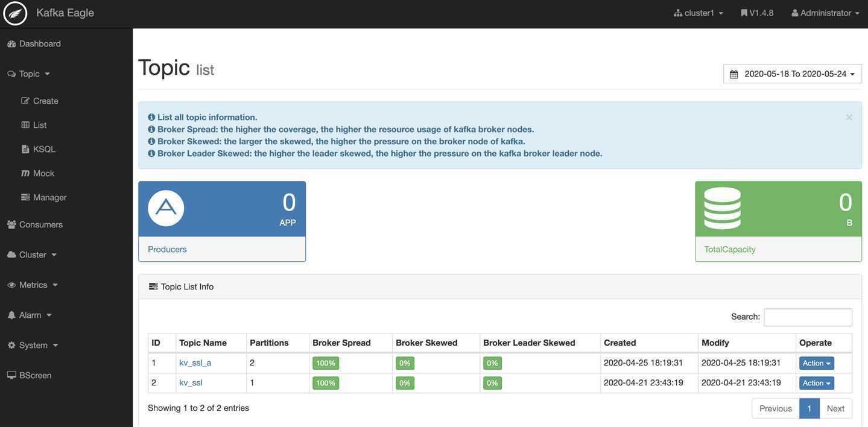Click the Topic List Info header icon
This screenshot has height=427, width=868.
click(x=153, y=286)
